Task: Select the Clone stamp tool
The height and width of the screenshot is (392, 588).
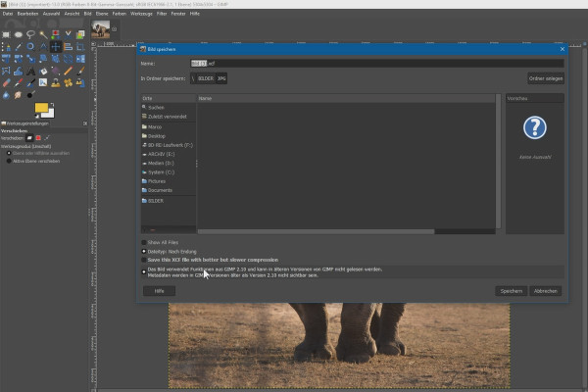Action: pyautogui.click(x=56, y=83)
